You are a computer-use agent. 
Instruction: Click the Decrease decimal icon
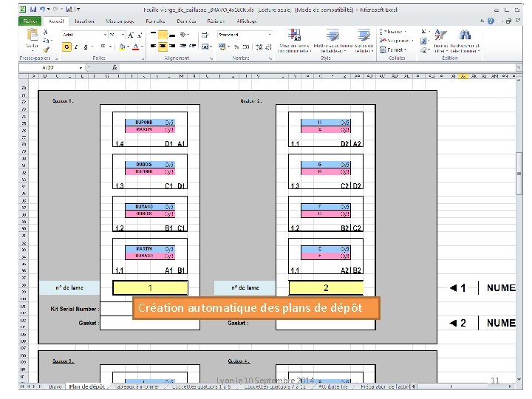[x=268, y=47]
